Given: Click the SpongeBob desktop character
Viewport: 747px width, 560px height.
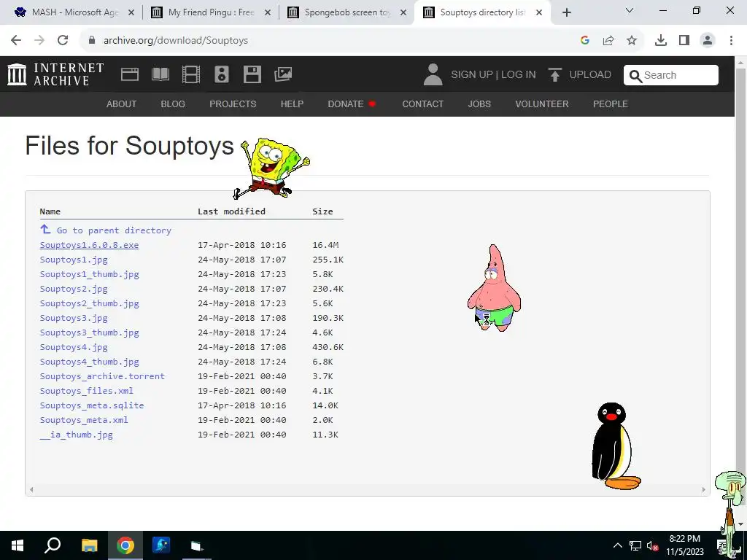Looking at the screenshot, I should (x=271, y=168).
